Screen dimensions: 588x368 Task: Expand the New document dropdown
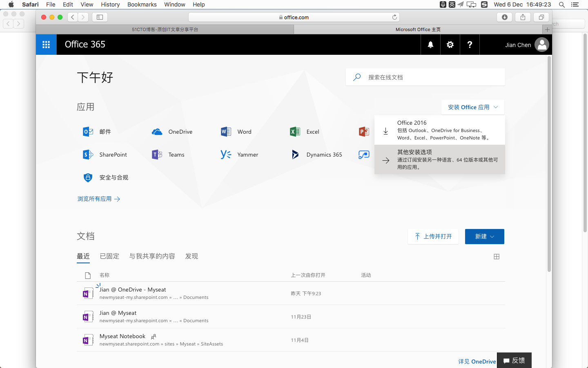tap(485, 236)
